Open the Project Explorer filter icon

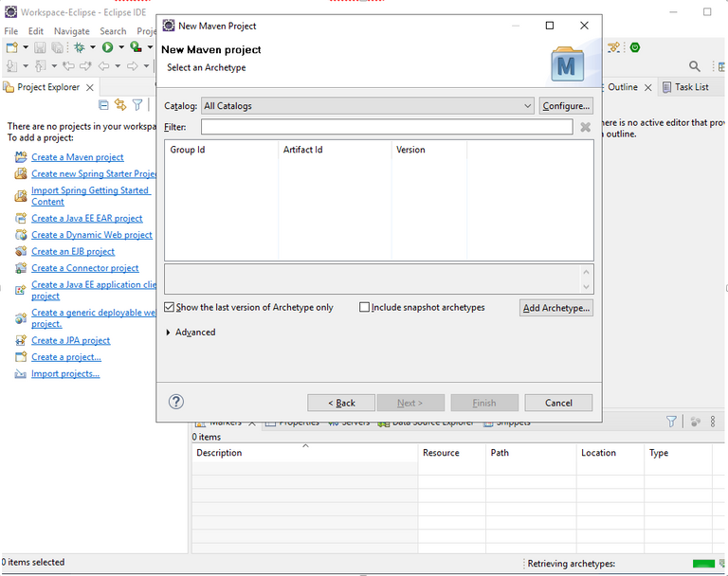tap(137, 105)
